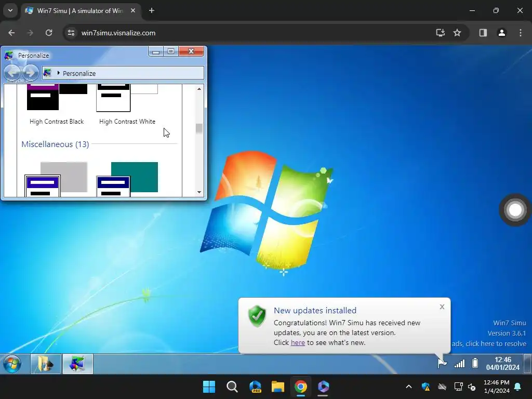Click the green shield icon in notification
Image resolution: width=532 pixels, height=399 pixels.
(x=257, y=316)
